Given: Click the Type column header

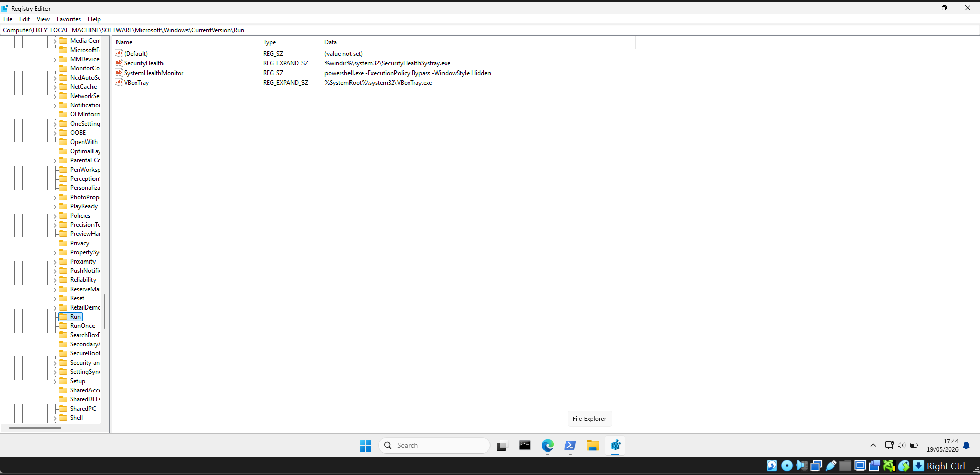Looking at the screenshot, I should coord(291,42).
